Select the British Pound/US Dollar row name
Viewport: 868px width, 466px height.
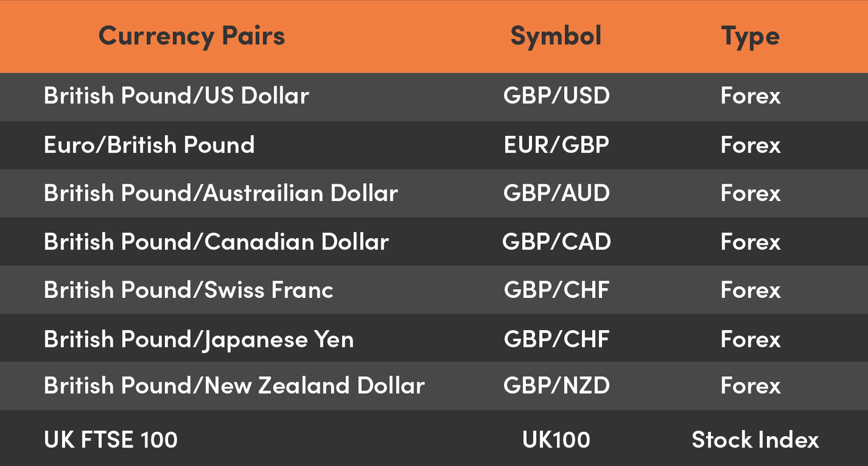(176, 96)
